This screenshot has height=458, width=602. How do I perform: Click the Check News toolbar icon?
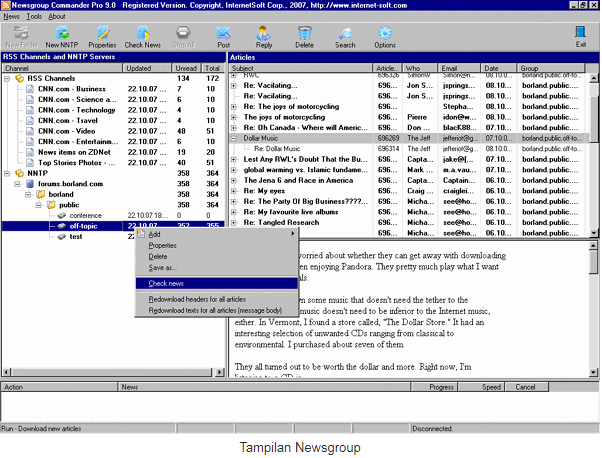[143, 33]
